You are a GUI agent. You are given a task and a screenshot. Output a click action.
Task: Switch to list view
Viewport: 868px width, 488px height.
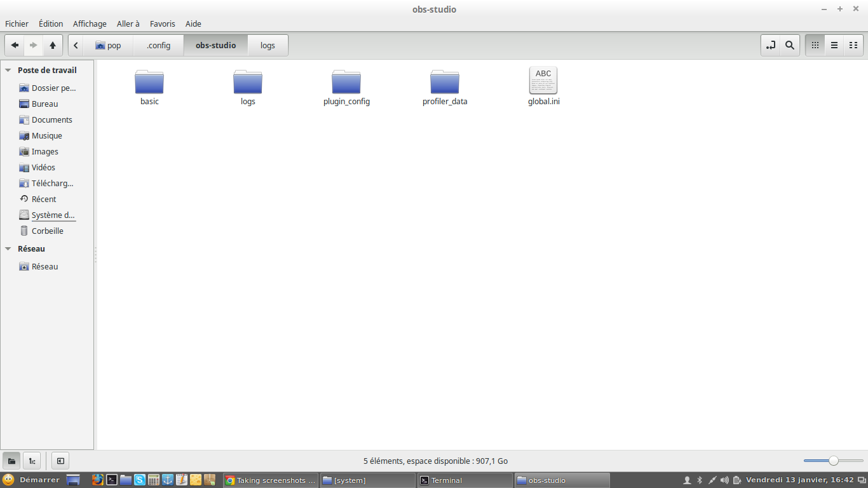point(834,45)
